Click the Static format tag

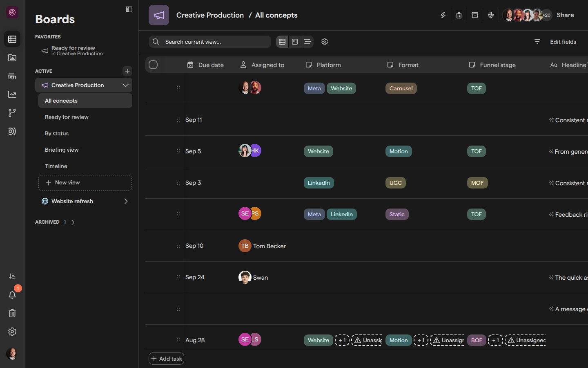pos(397,214)
